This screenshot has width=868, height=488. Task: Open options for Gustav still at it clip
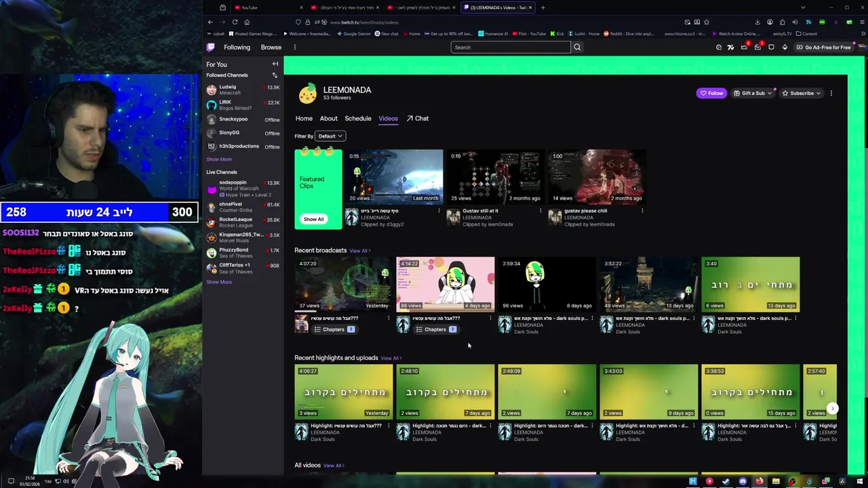coord(540,211)
